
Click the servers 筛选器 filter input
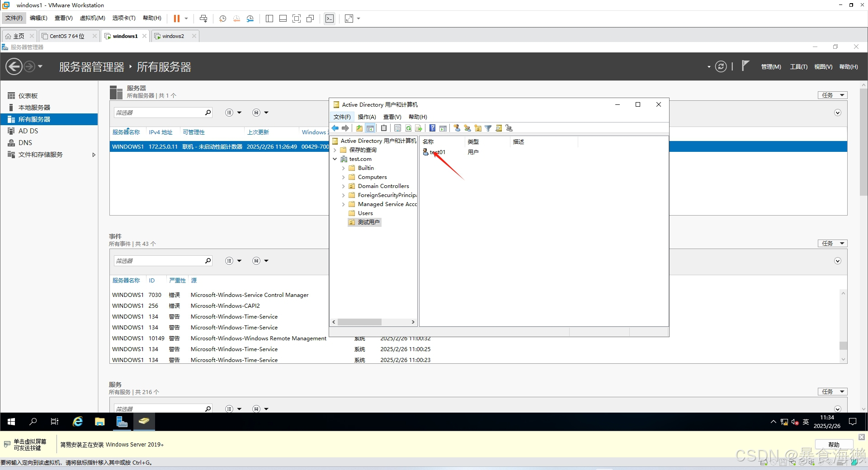click(159, 113)
